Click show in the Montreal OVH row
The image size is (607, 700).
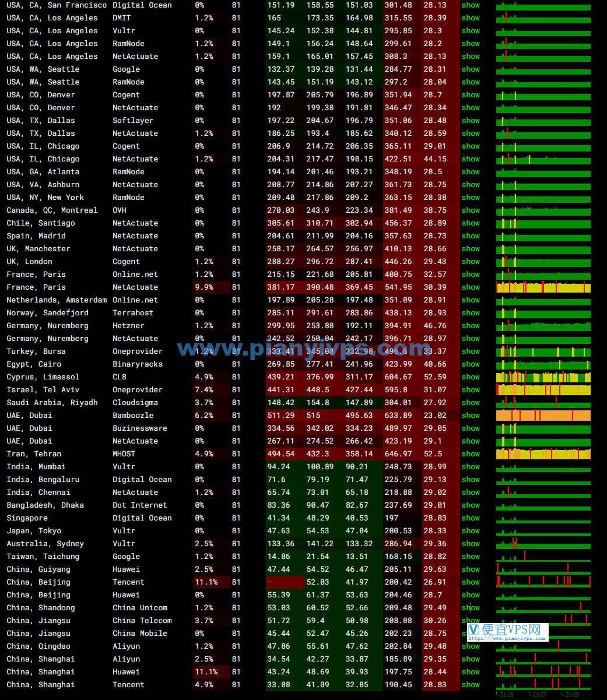click(471, 210)
